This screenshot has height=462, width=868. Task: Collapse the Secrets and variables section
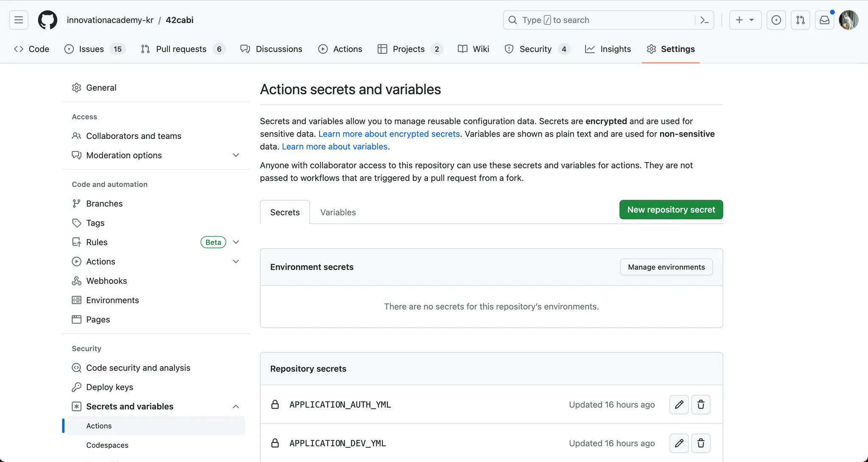click(x=236, y=406)
